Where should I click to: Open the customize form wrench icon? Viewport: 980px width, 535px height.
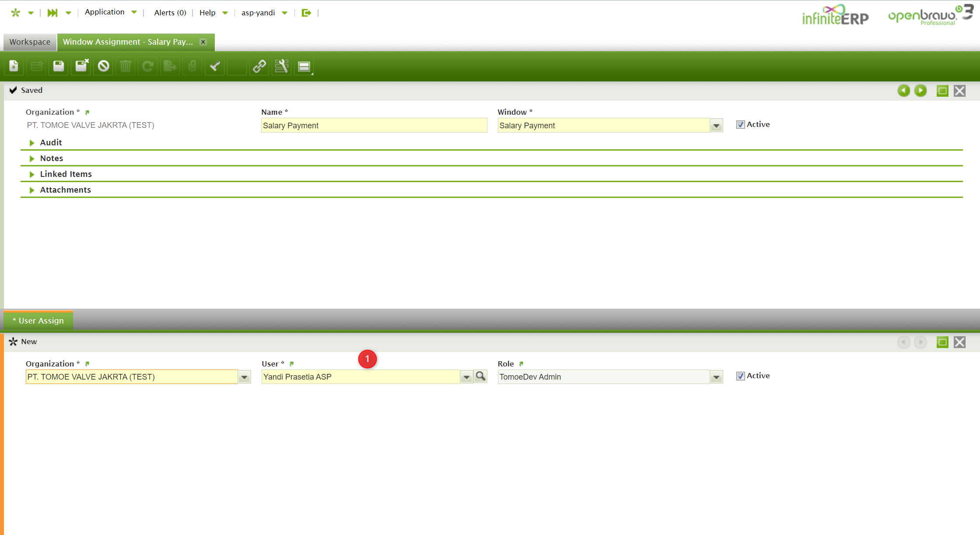282,66
